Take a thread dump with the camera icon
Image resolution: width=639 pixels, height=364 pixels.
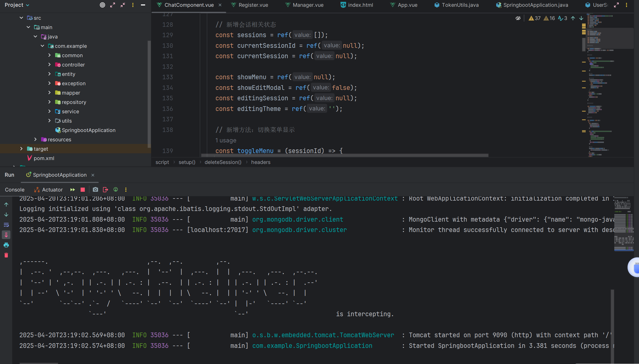(95, 190)
